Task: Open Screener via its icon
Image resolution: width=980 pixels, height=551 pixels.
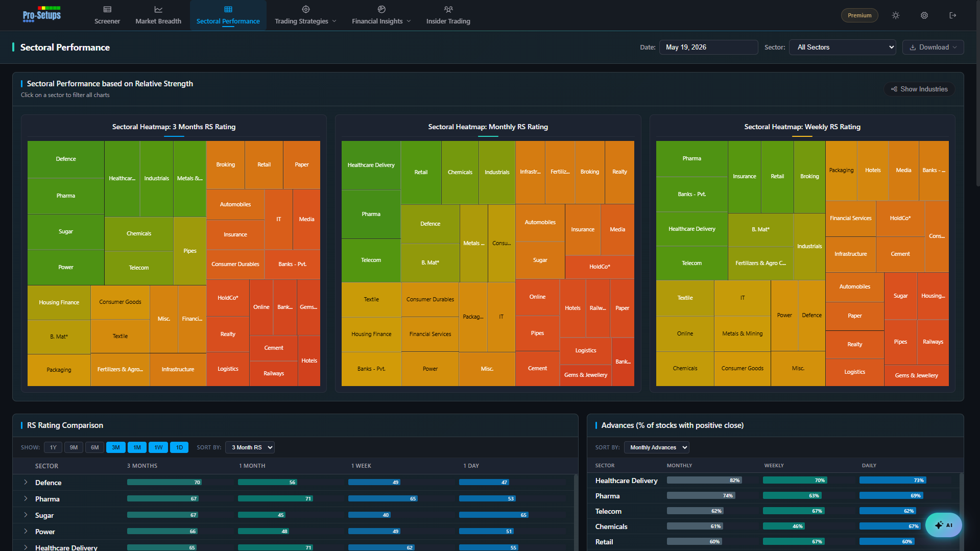Action: 107,9
